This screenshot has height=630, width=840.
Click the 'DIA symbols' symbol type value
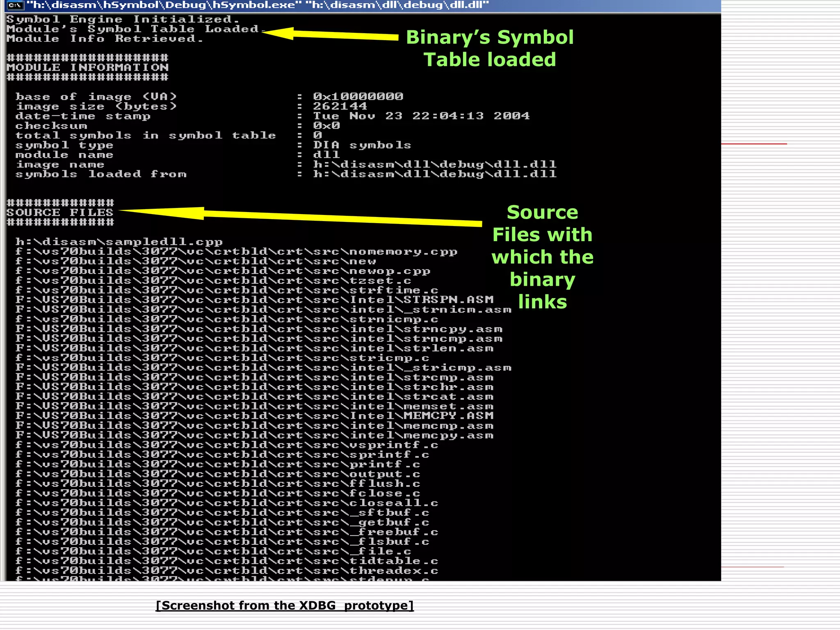pyautogui.click(x=362, y=145)
